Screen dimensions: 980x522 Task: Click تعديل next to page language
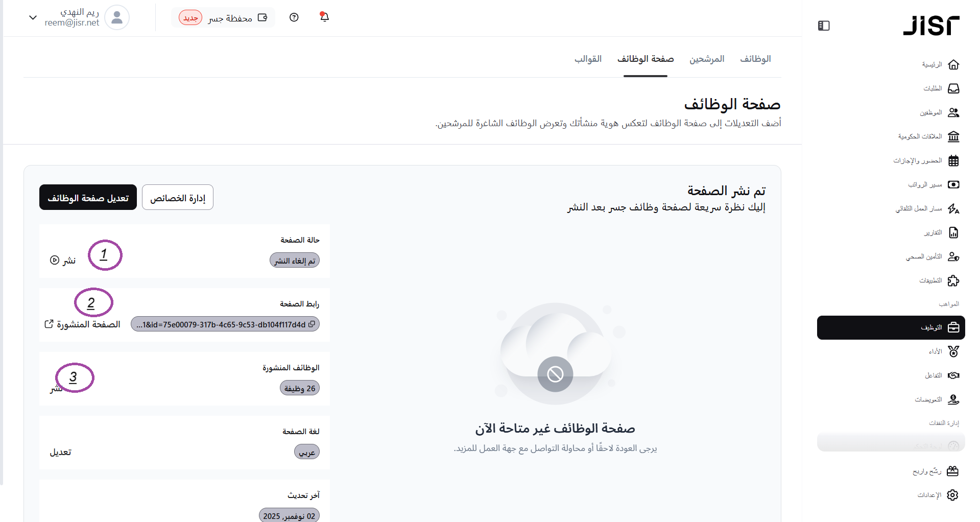[x=60, y=452]
